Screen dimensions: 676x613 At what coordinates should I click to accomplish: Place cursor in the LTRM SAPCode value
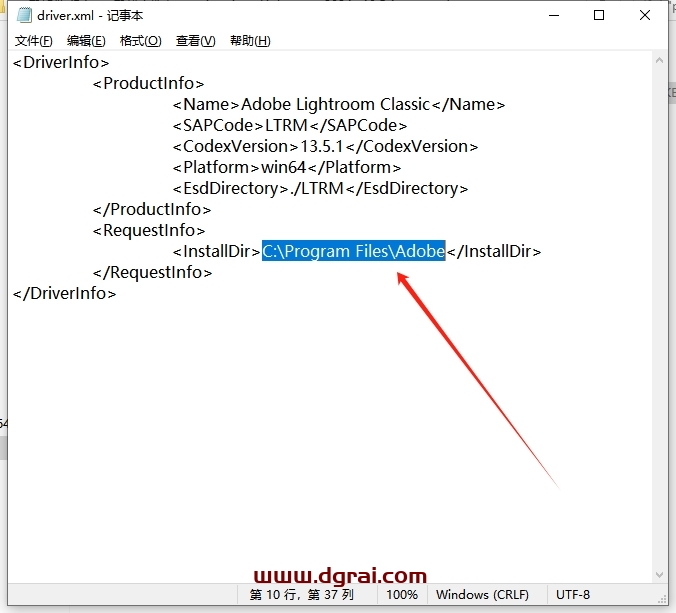[x=290, y=125]
